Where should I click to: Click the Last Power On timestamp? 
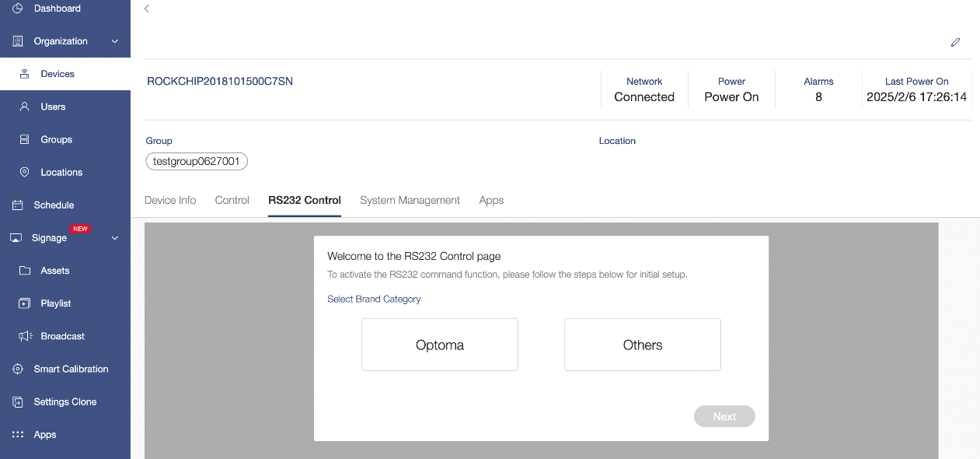917,97
